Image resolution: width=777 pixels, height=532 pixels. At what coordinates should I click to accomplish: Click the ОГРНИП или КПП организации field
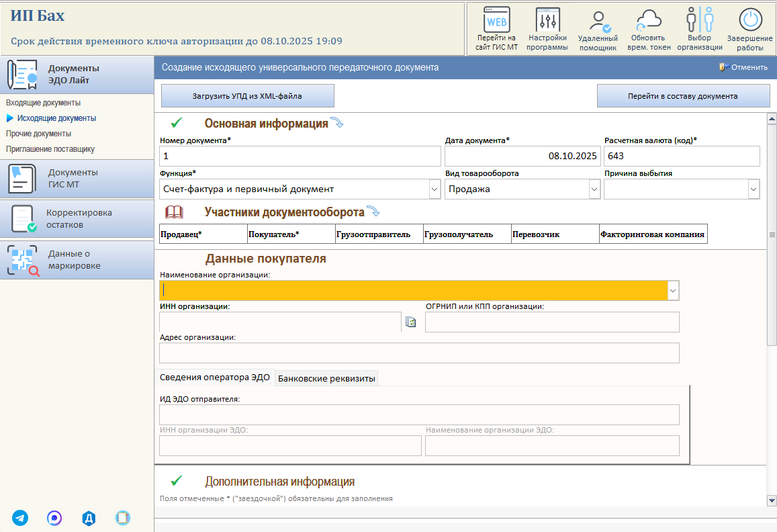[552, 322]
